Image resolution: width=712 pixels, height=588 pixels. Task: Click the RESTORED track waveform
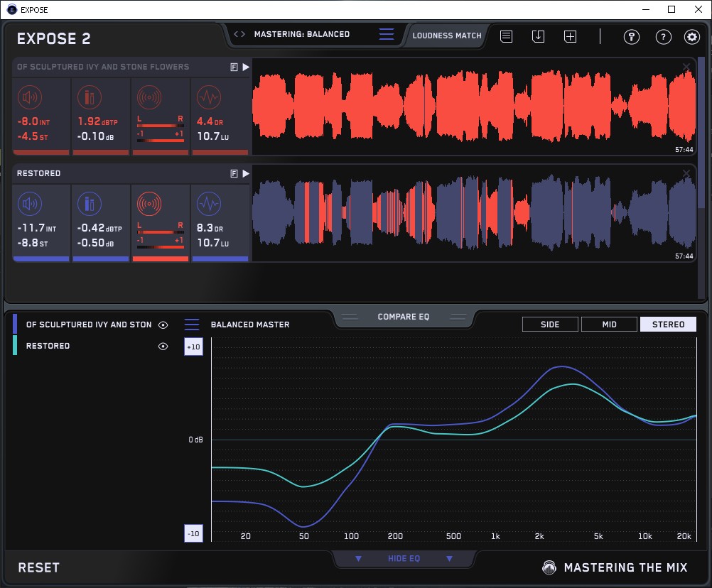pos(474,214)
